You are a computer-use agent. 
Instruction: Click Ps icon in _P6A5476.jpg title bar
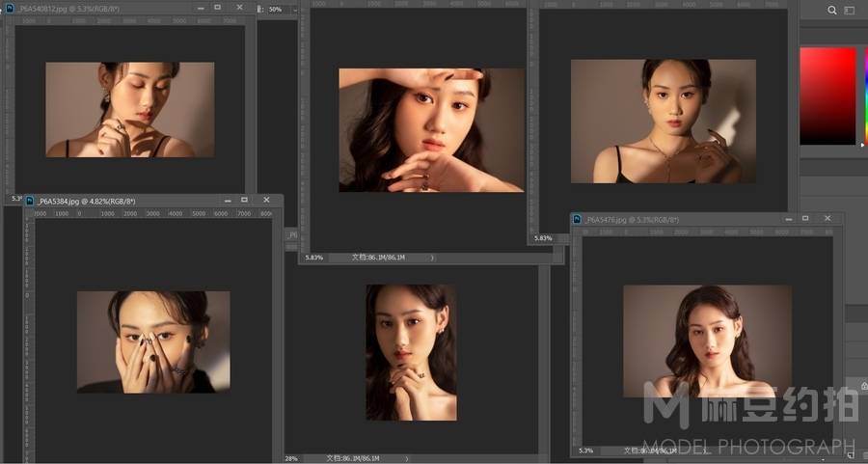coord(577,219)
